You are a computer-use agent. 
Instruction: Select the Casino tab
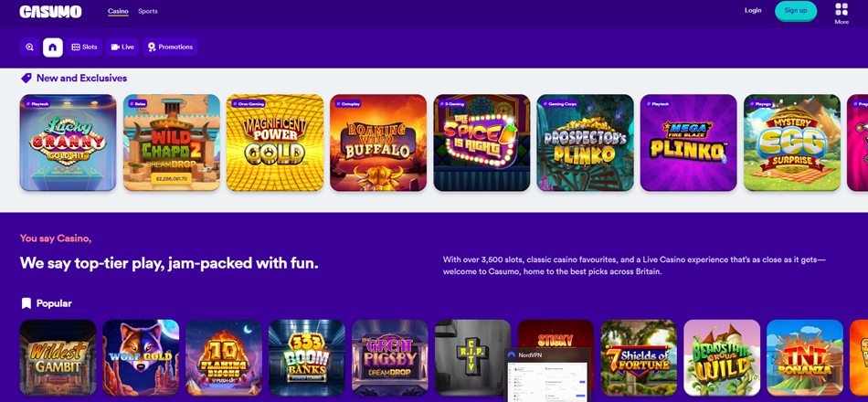[118, 11]
